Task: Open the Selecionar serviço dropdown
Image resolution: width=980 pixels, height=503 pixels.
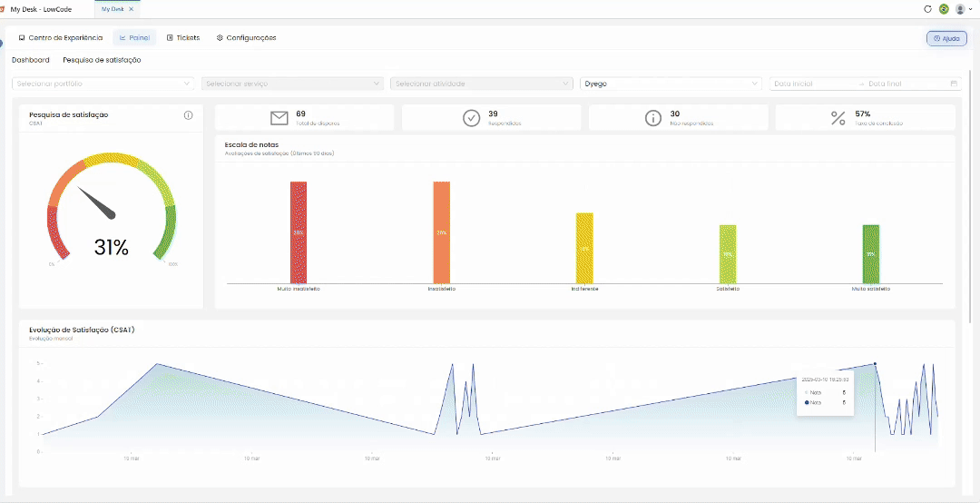Action: [292, 84]
